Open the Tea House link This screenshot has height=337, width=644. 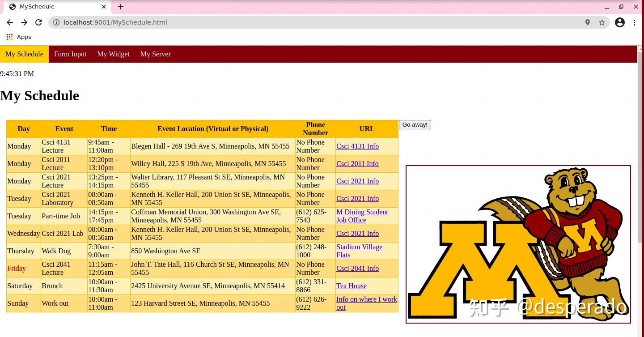click(352, 286)
